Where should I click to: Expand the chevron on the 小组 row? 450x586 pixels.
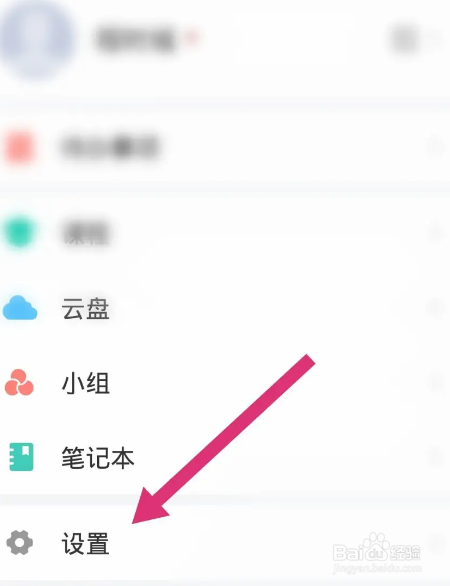[x=436, y=382]
